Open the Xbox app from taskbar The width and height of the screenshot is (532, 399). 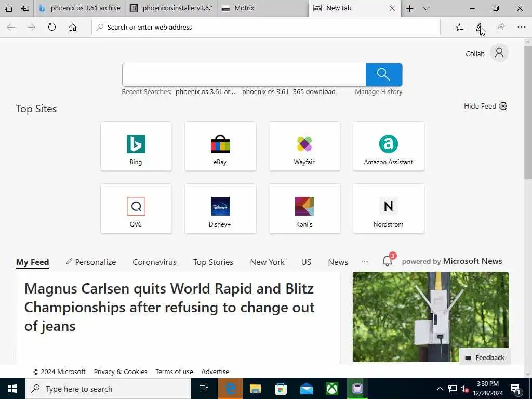click(x=332, y=389)
